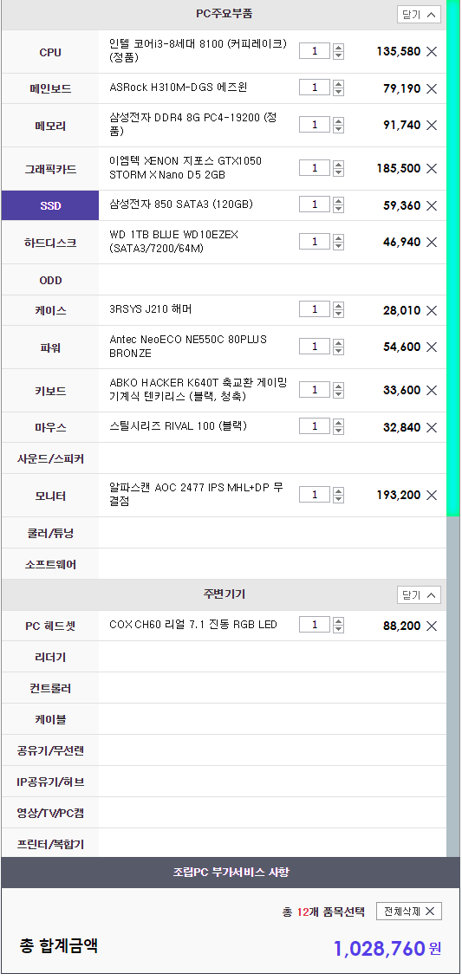Collapse the PC주요부품 section with 닫기
462x980 pixels.
tap(419, 15)
